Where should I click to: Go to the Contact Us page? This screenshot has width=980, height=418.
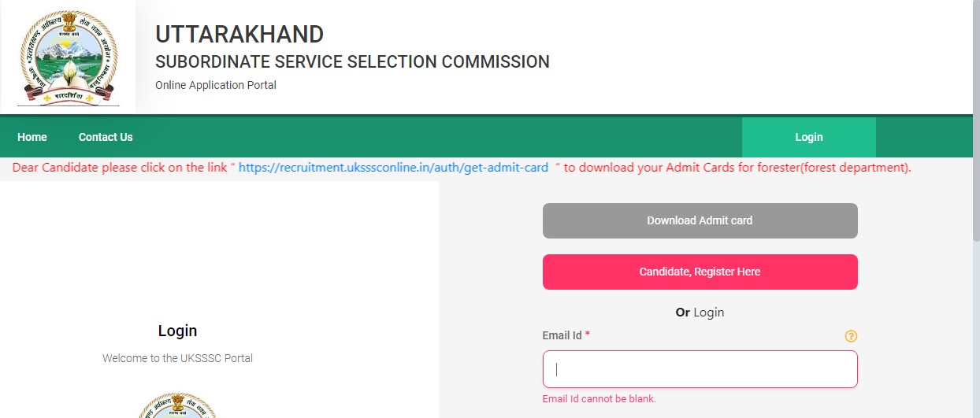(x=106, y=137)
